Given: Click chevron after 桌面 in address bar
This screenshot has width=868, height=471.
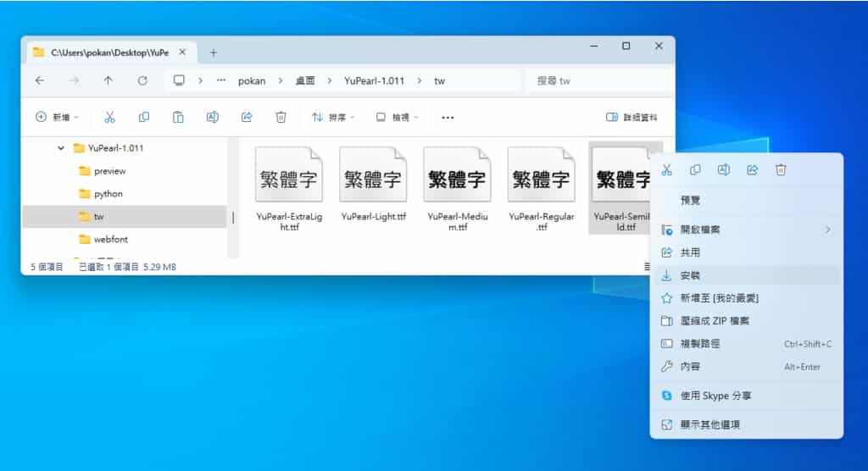Looking at the screenshot, I should point(330,80).
